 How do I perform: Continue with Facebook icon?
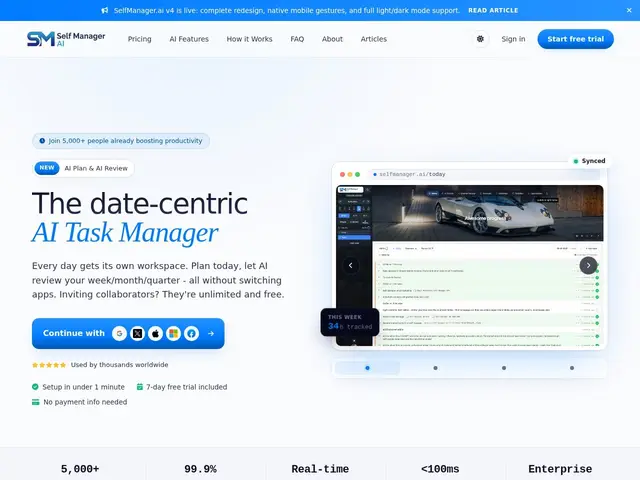[x=191, y=333]
